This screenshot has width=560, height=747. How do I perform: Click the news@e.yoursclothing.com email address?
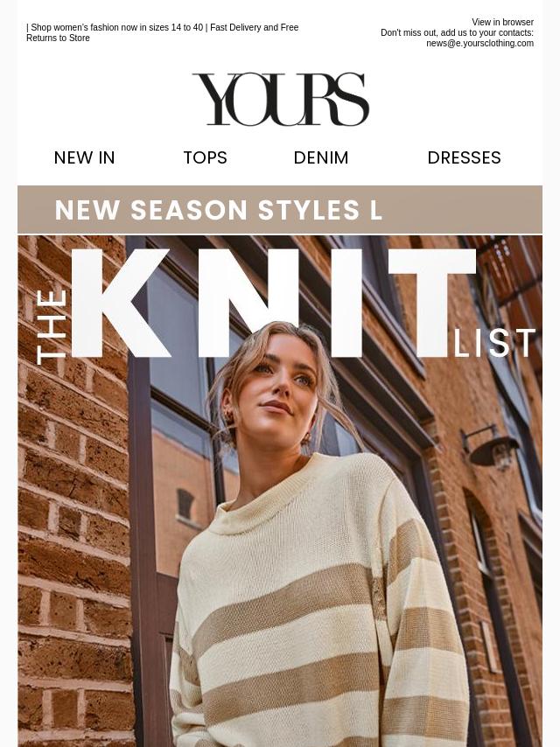[479, 44]
